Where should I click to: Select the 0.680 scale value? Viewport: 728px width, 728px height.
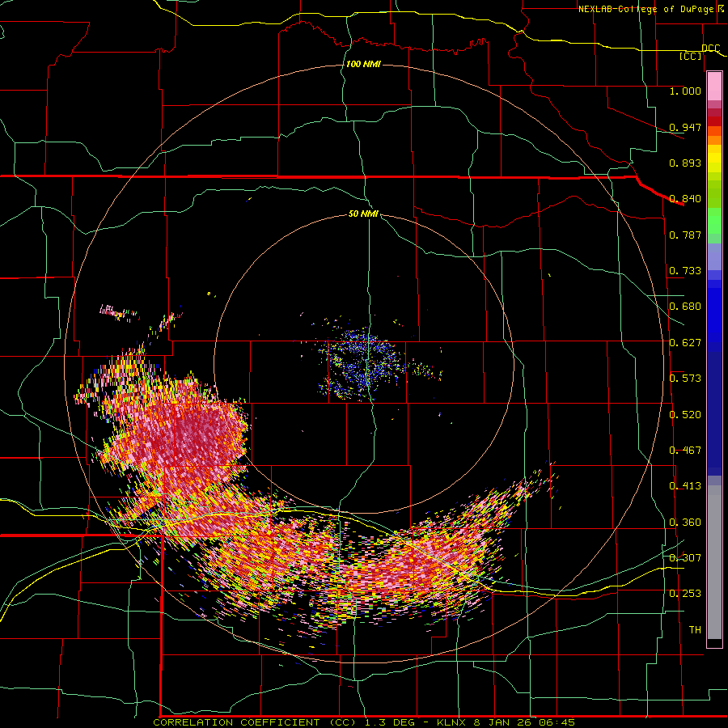(x=685, y=307)
